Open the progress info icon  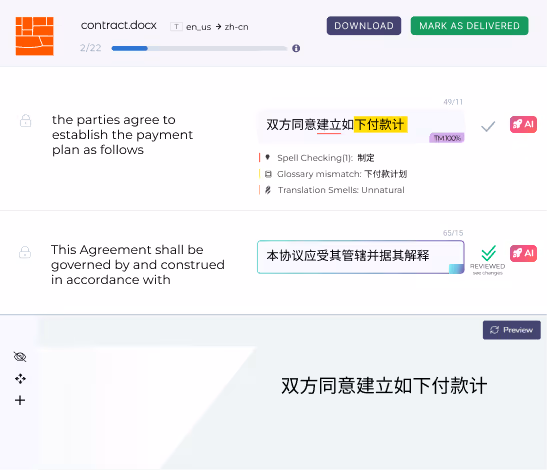pos(296,48)
